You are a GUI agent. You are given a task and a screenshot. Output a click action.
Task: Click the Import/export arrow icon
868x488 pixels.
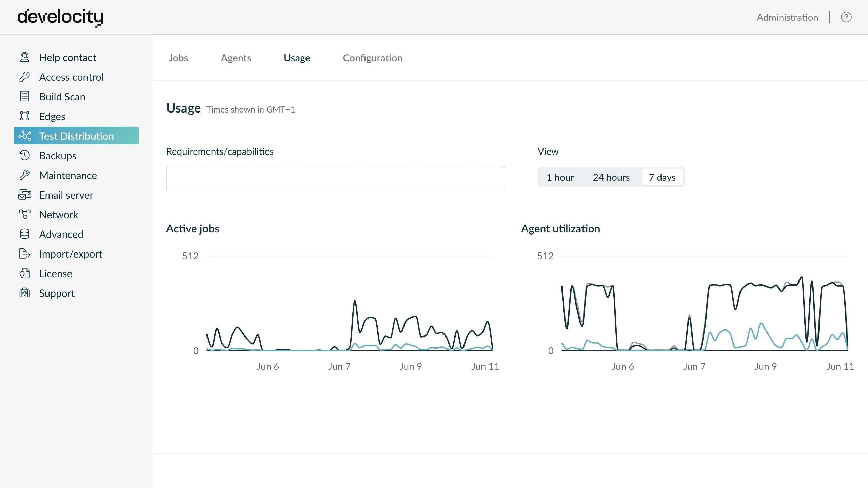[25, 254]
